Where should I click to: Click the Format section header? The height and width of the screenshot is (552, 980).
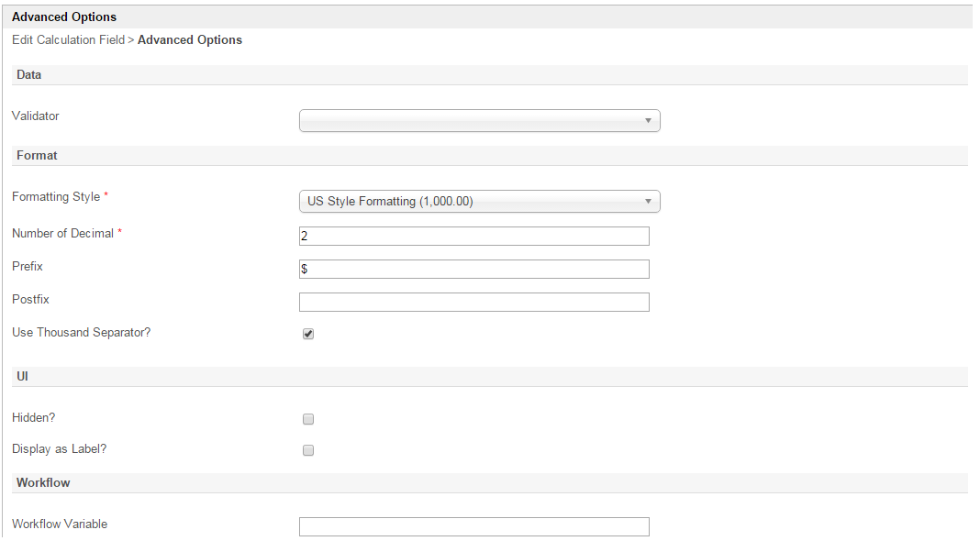pos(37,156)
